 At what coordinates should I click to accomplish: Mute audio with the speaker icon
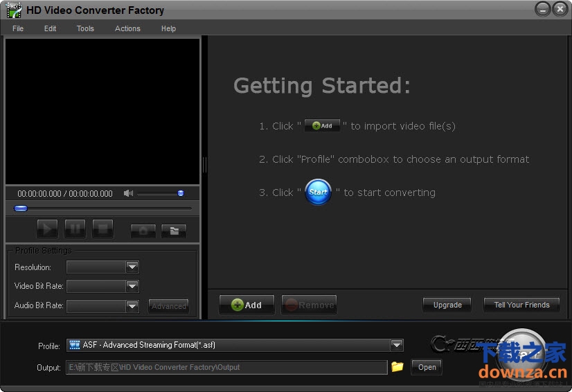(128, 193)
